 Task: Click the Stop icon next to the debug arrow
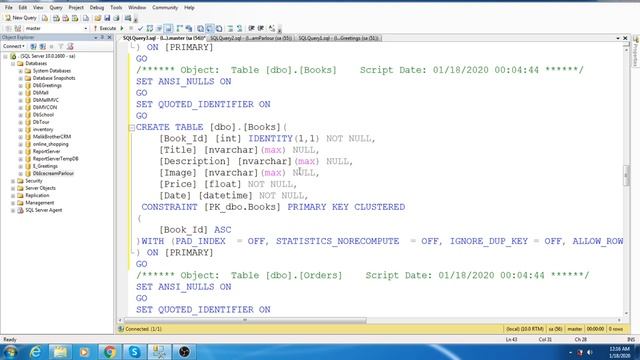tap(131, 28)
